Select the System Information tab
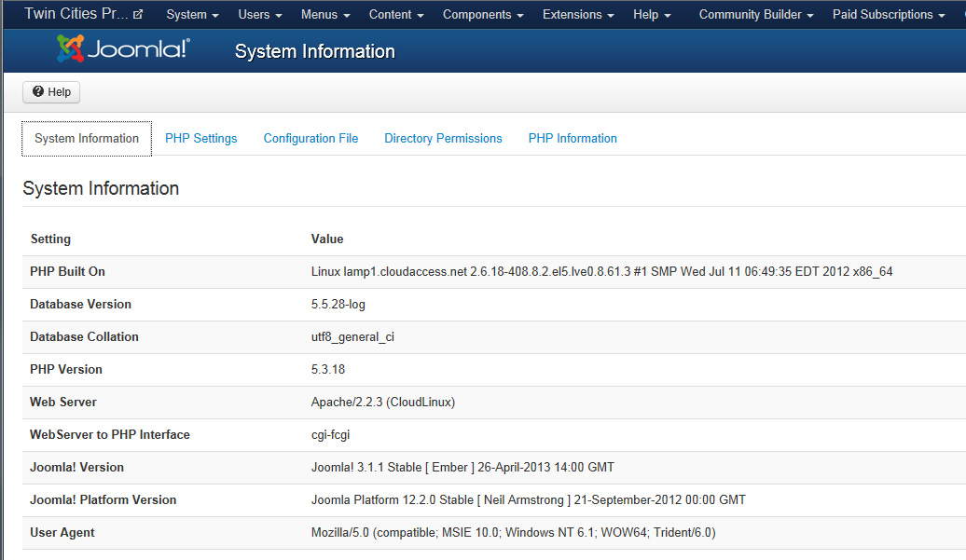 (x=87, y=139)
